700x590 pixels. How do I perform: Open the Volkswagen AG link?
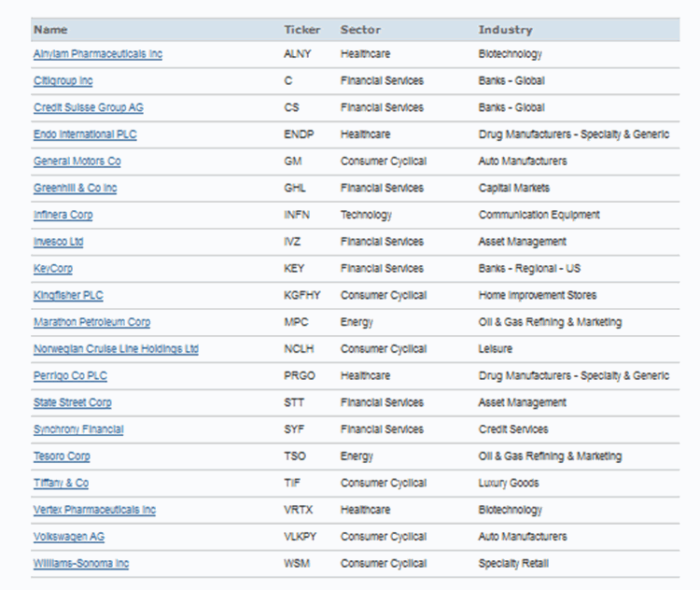(69, 537)
